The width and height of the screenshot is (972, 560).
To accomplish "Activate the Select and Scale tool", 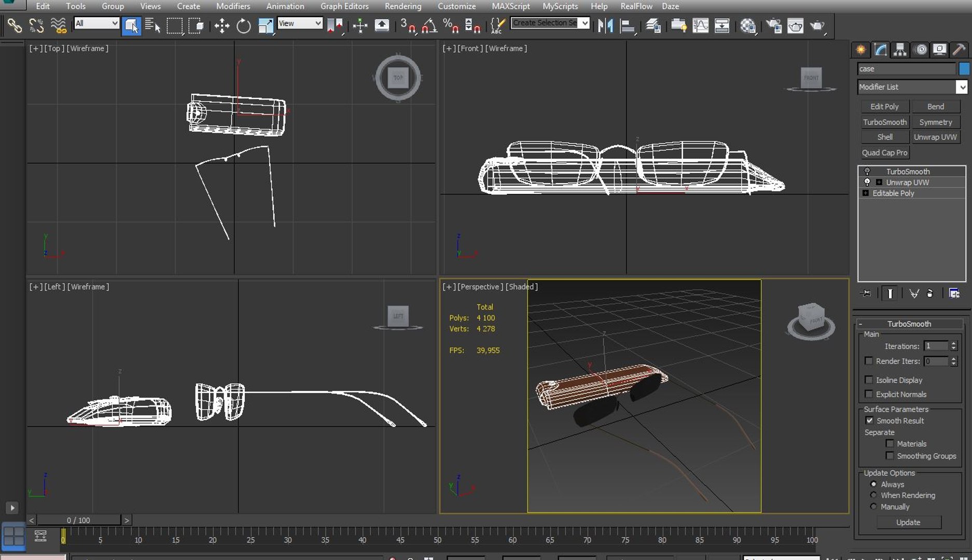I will pos(266,25).
